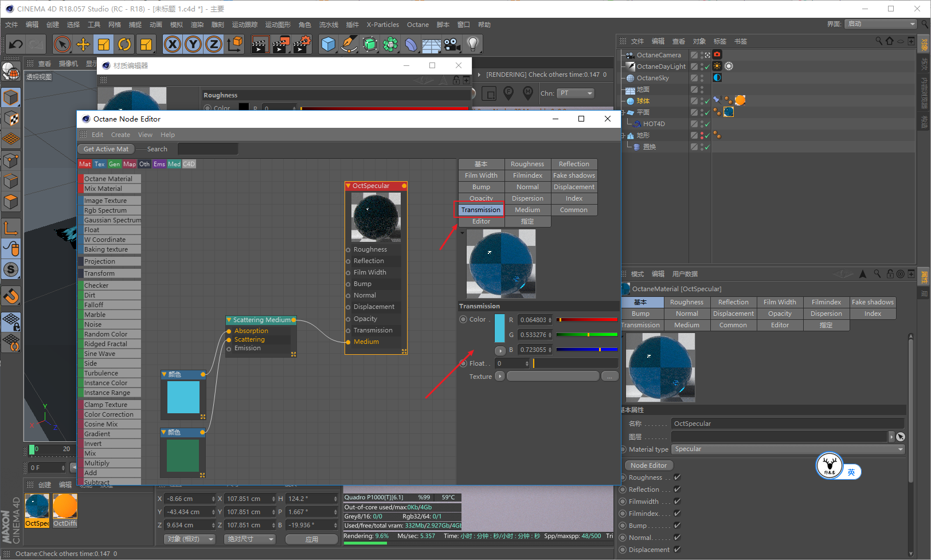Viewport: 931px width, 560px height.
Task: Click Image Texture in node list
Action: (x=109, y=201)
